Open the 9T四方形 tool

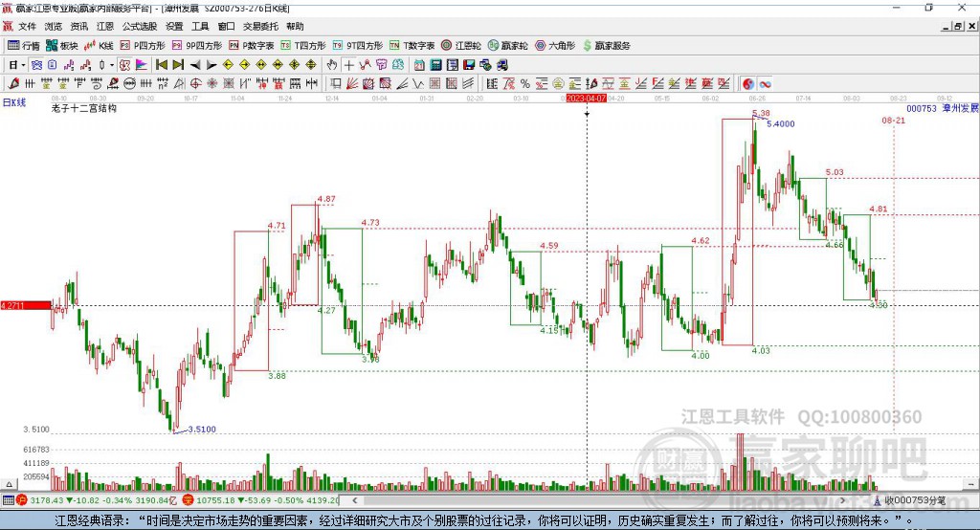pos(358,46)
